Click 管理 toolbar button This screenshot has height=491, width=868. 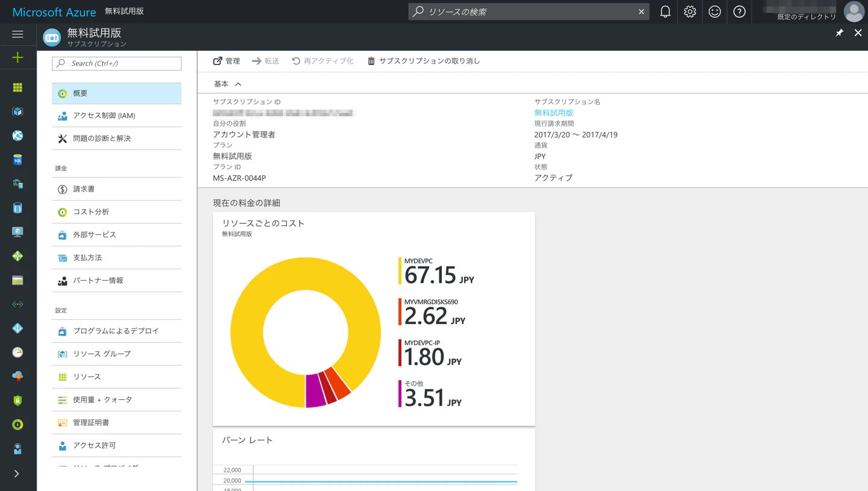(227, 61)
